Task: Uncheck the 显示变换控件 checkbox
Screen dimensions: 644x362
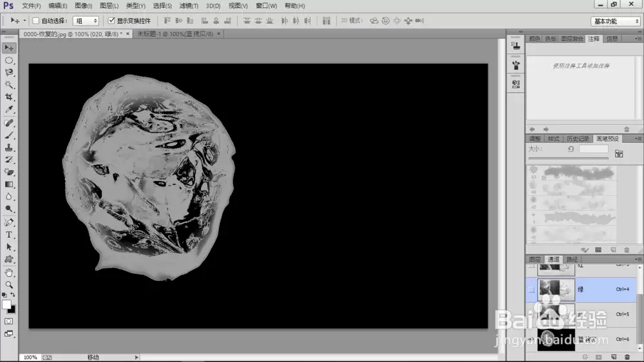Action: [111, 21]
